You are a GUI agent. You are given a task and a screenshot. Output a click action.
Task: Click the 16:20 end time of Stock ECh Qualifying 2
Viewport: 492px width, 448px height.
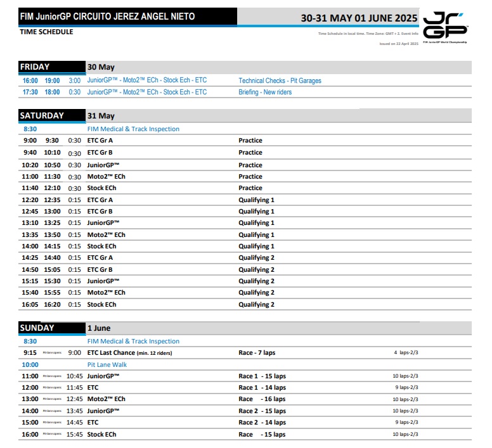tap(52, 304)
